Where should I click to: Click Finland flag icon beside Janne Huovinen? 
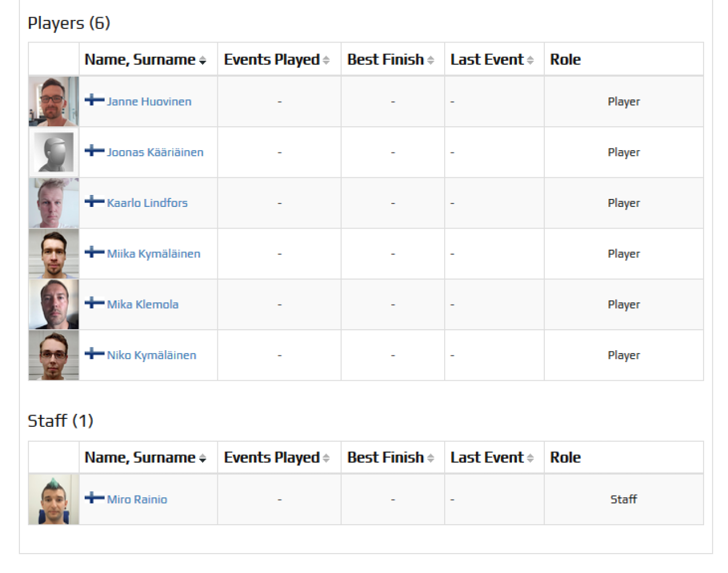[x=94, y=100]
